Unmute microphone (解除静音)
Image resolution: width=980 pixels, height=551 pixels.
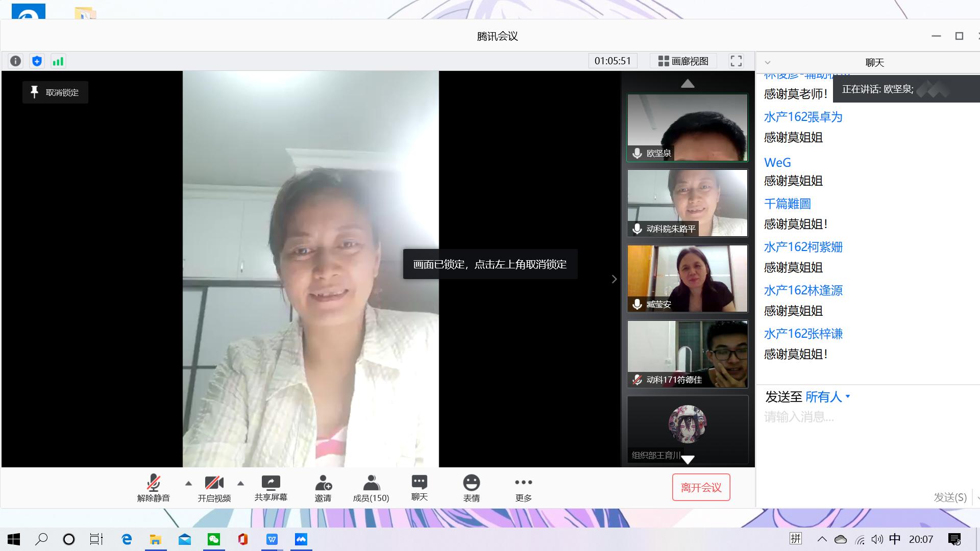pyautogui.click(x=153, y=488)
